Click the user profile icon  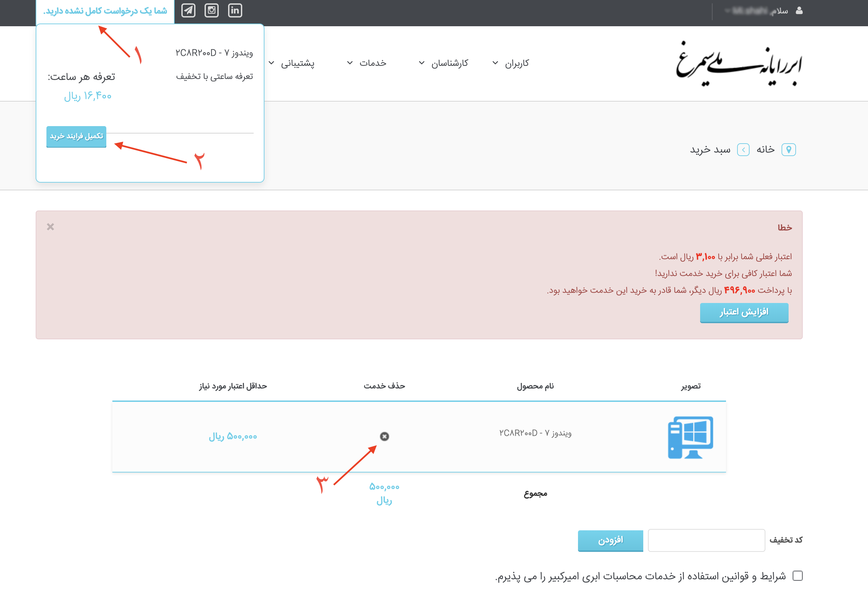coord(799,10)
